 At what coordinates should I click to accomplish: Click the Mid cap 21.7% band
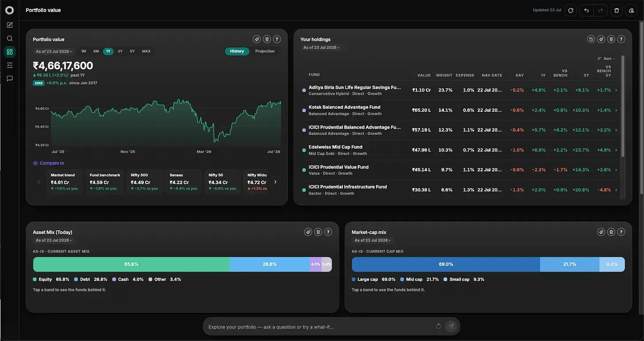570,264
